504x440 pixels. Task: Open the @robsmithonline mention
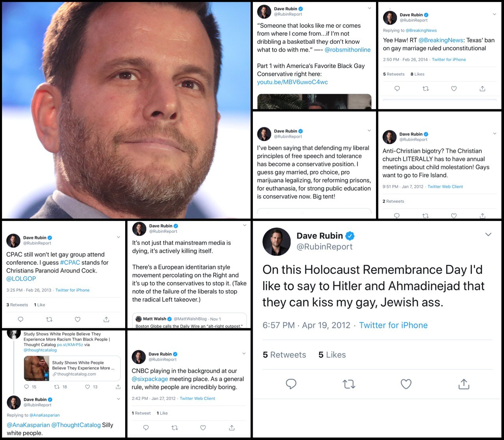(348, 50)
